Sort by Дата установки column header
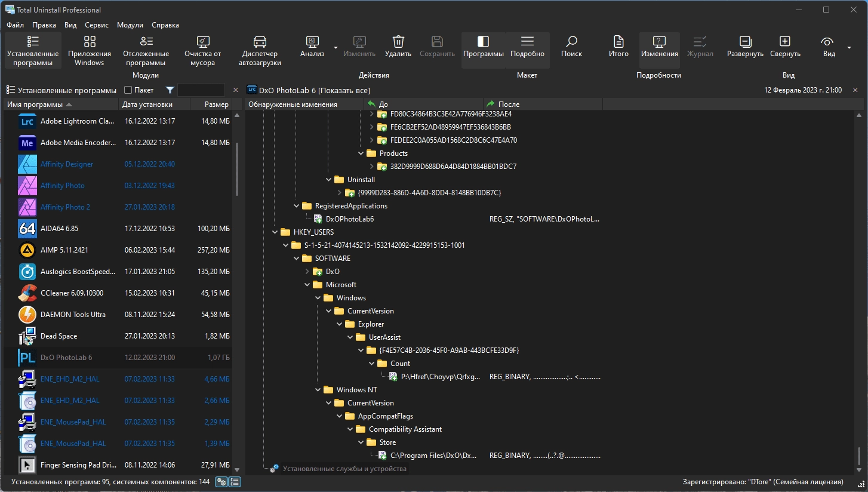The image size is (868, 492). pyautogui.click(x=147, y=104)
